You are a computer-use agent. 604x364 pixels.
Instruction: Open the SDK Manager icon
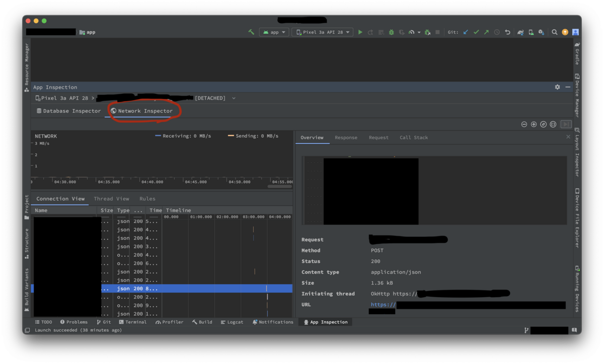click(x=541, y=32)
